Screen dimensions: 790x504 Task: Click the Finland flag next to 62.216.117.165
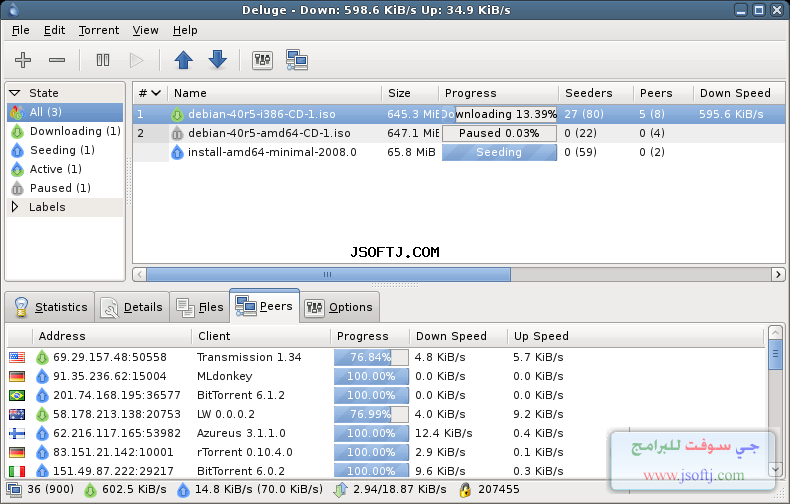coord(17,433)
